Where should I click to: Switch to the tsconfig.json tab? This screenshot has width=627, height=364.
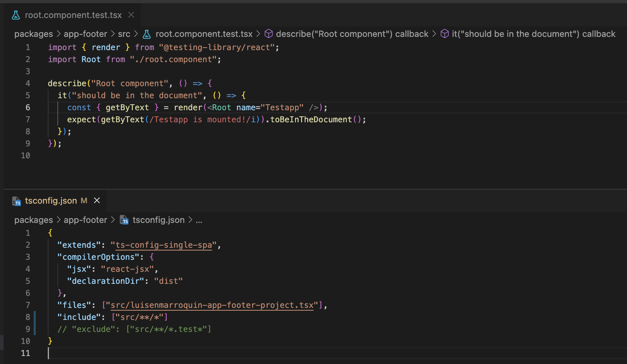click(52, 200)
